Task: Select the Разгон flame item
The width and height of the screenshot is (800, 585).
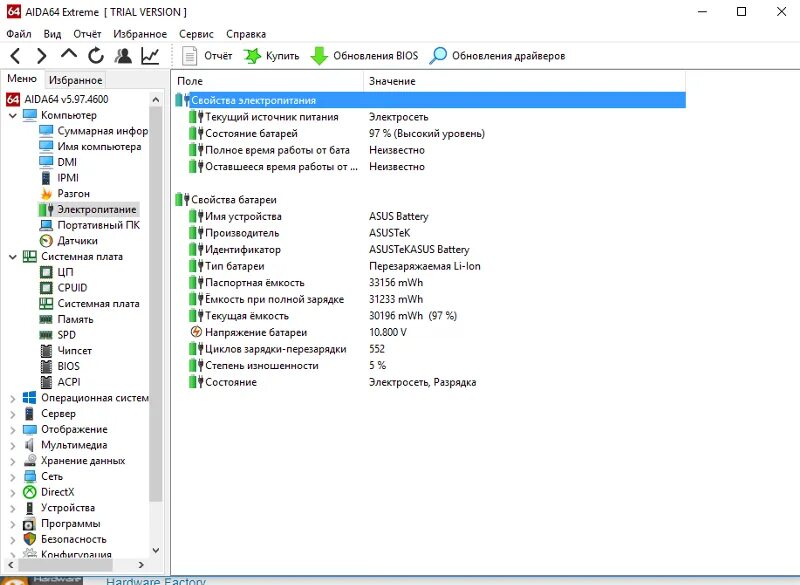Action: click(65, 193)
